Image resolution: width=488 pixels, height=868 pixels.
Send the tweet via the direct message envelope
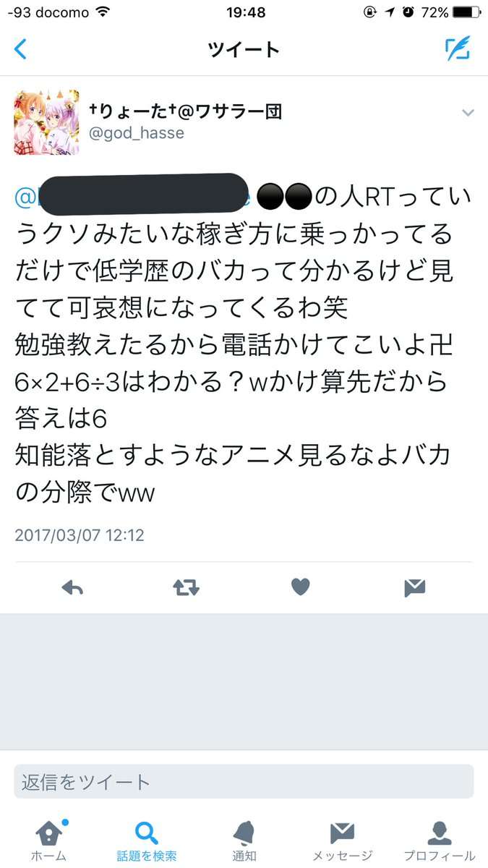(415, 588)
